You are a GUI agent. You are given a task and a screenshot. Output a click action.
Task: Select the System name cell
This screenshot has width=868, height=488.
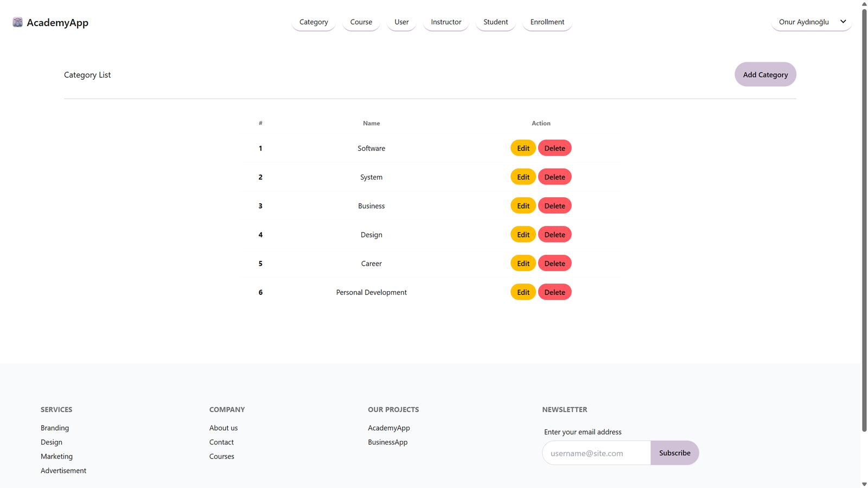(371, 177)
